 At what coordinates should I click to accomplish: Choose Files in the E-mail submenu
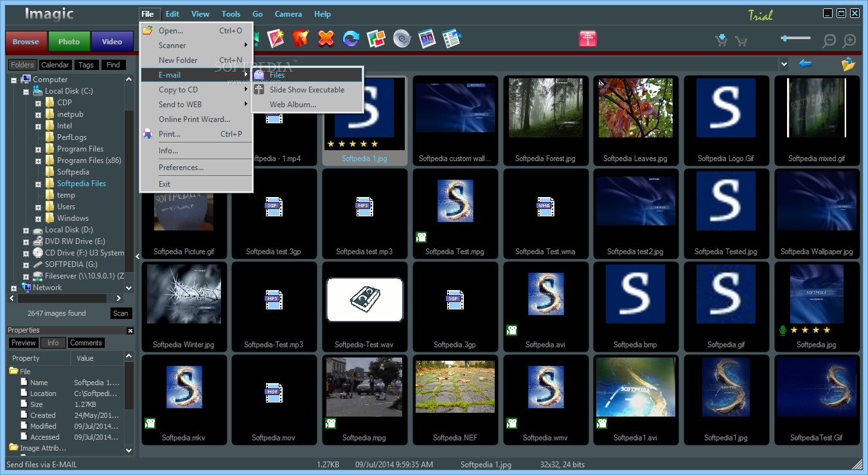307,75
